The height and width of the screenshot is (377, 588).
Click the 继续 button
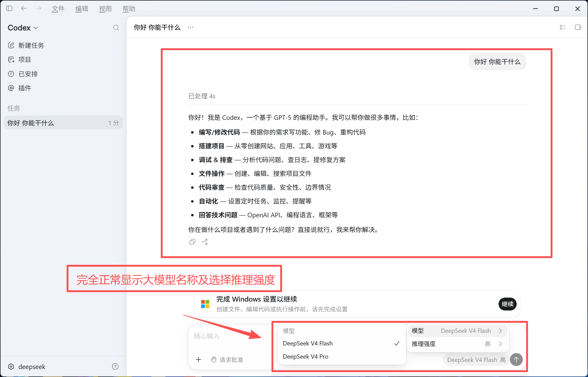pos(507,304)
